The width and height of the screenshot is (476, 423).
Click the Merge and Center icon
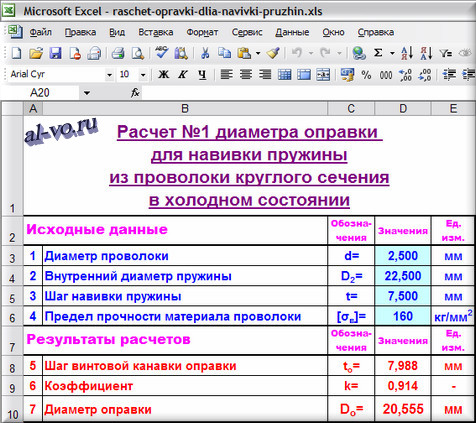(x=323, y=75)
